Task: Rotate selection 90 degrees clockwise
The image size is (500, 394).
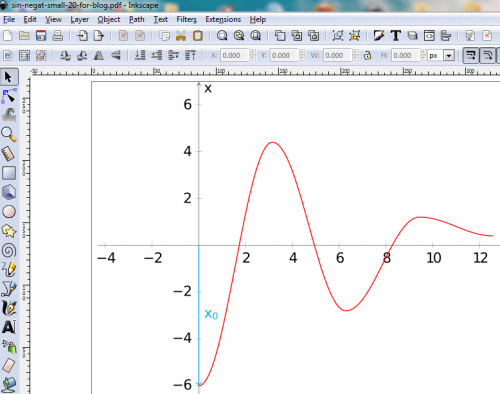Action: (82, 55)
